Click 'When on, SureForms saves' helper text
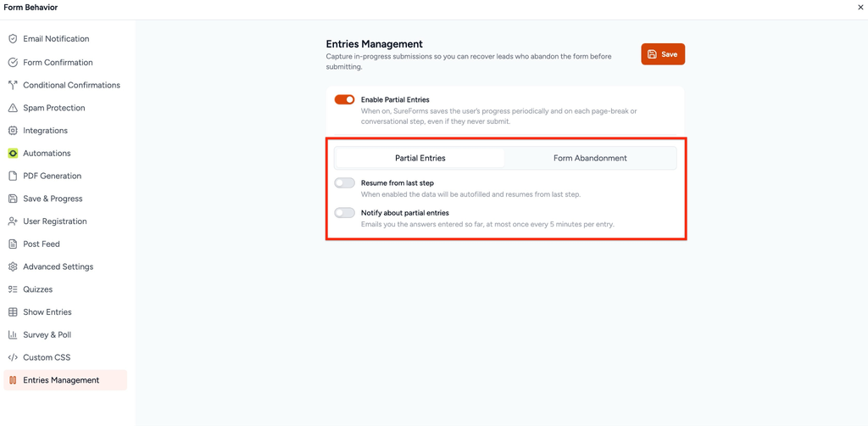Screen dimensions: 868x426 498,116
